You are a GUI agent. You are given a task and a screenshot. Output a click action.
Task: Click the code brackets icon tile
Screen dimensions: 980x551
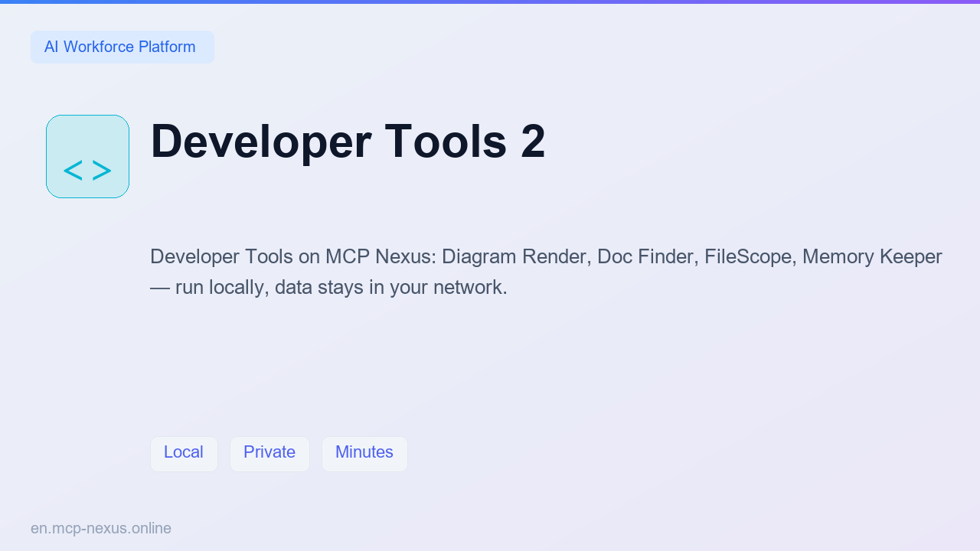(x=87, y=156)
